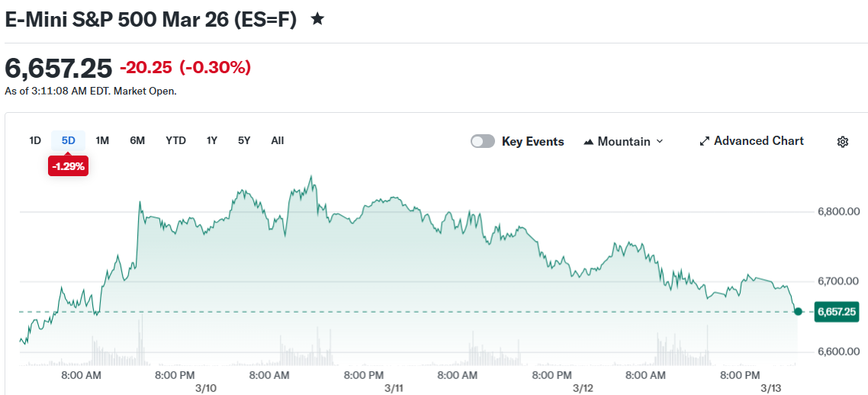Viewport: 868px width, 395px height.
Task: Switch chart to 1M range
Action: (x=102, y=140)
